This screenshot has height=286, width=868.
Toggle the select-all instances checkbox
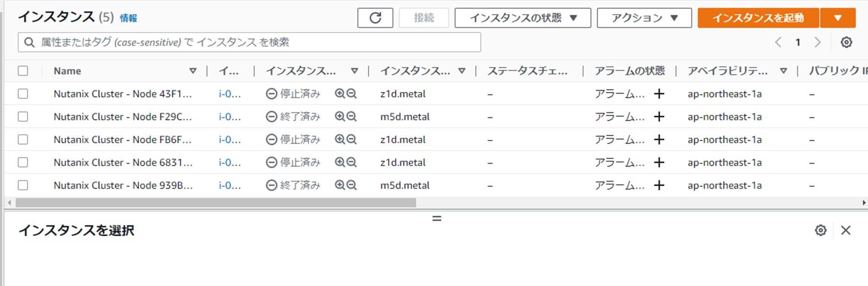(x=23, y=71)
